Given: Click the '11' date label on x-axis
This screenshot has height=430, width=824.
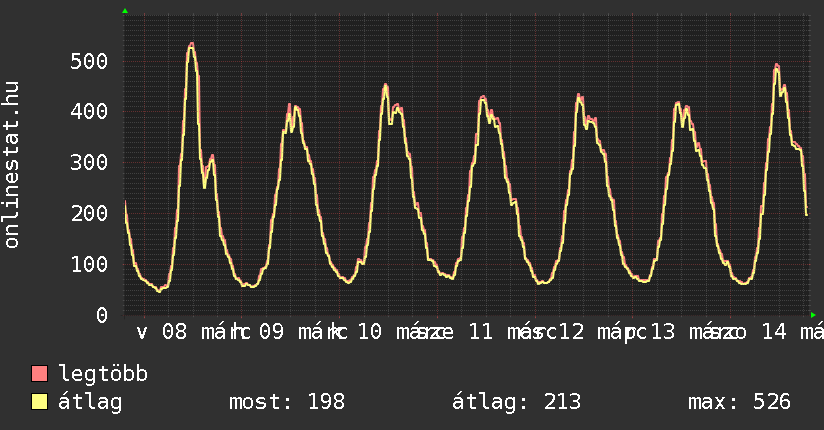Looking at the screenshot, I should (x=480, y=332).
